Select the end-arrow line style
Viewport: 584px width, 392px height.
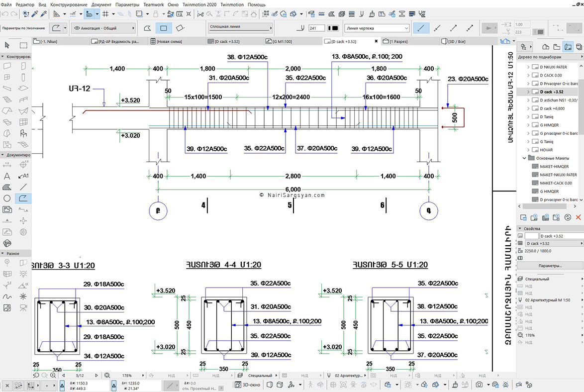point(453,28)
